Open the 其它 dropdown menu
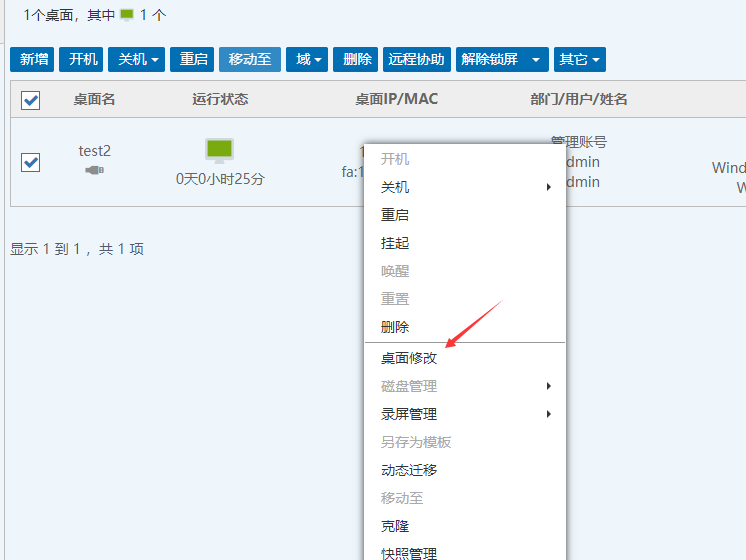The image size is (746, 560). (579, 59)
